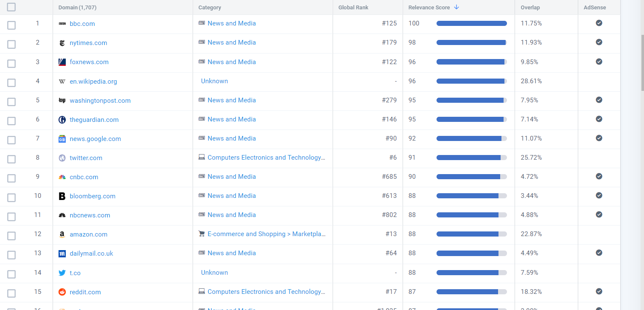This screenshot has height=310, width=644.
Task: Click News category icon in bbc.com row
Action: point(202,23)
